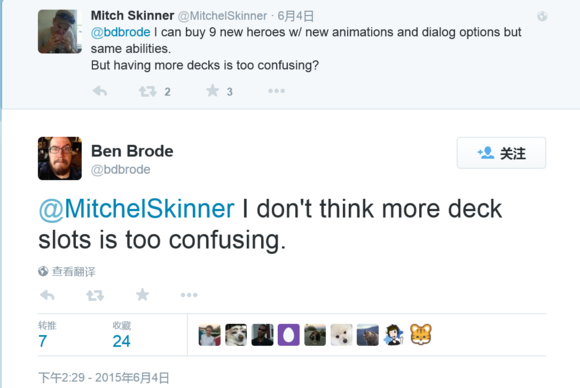This screenshot has height=388, width=580.
Task: Open more options under Ben Brode's tweet
Action: [x=189, y=295]
